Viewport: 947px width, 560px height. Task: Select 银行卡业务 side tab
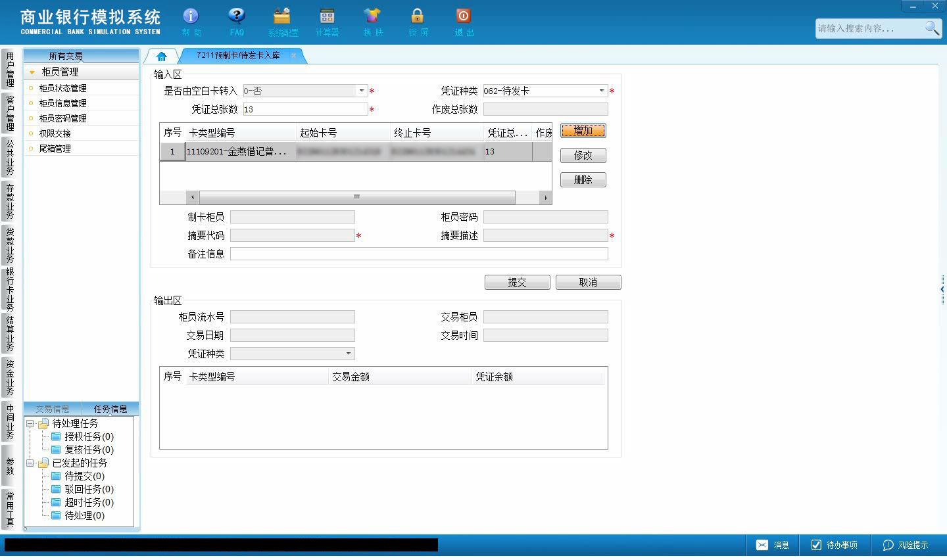tap(10, 289)
